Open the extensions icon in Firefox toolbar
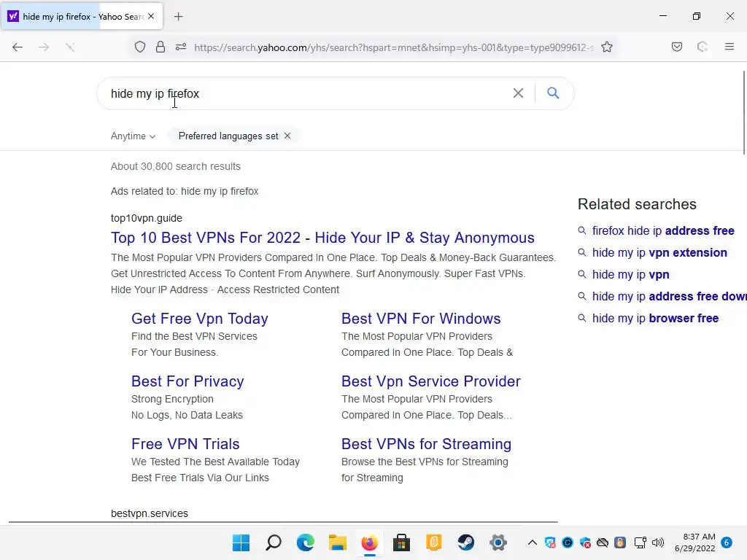 [703, 47]
